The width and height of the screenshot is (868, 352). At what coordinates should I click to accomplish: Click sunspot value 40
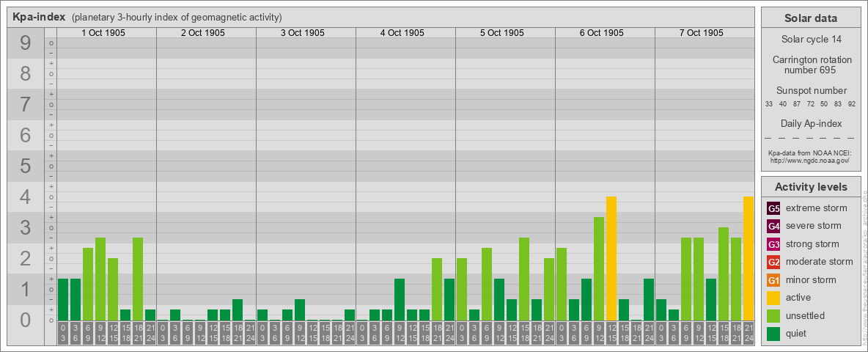pyautogui.click(x=783, y=104)
